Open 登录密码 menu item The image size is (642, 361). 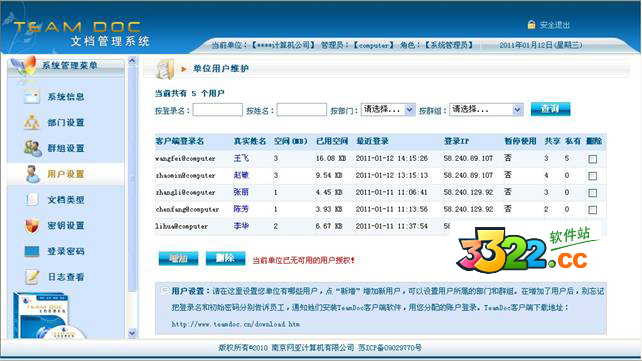tap(66, 251)
